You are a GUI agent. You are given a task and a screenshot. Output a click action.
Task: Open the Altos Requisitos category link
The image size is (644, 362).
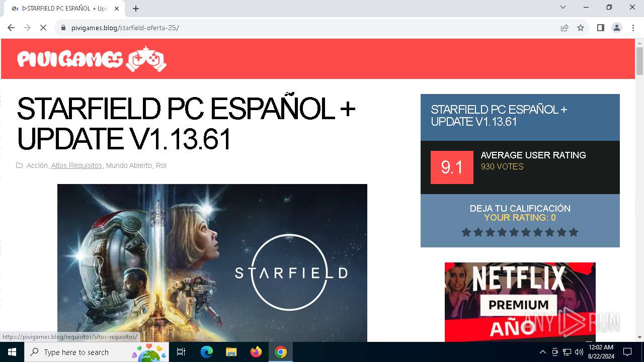coord(76,165)
